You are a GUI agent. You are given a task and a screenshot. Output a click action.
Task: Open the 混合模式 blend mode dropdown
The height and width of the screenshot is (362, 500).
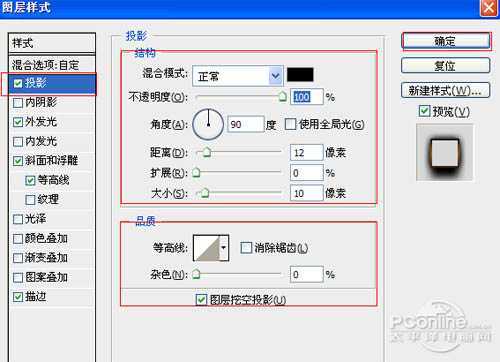(x=238, y=76)
